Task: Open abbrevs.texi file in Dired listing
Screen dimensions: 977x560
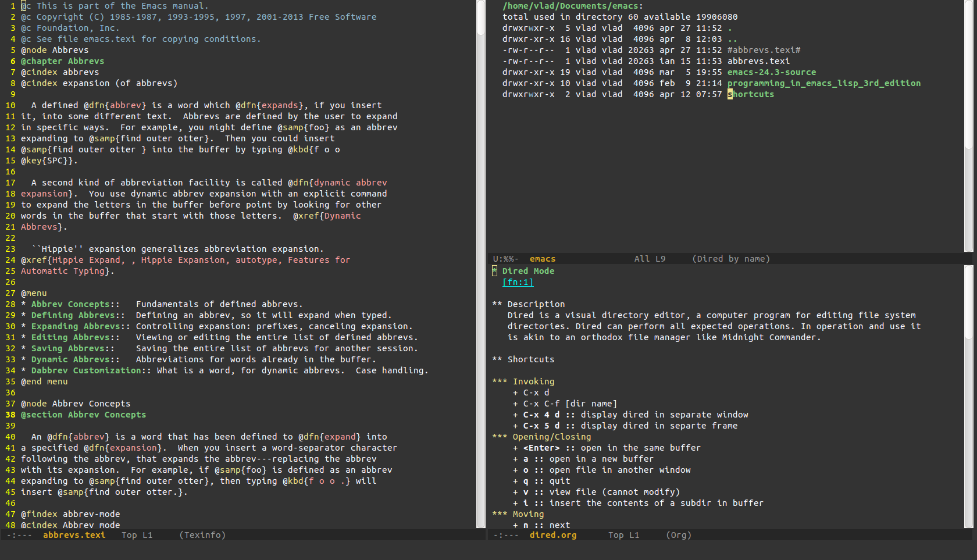Action: pyautogui.click(x=758, y=61)
